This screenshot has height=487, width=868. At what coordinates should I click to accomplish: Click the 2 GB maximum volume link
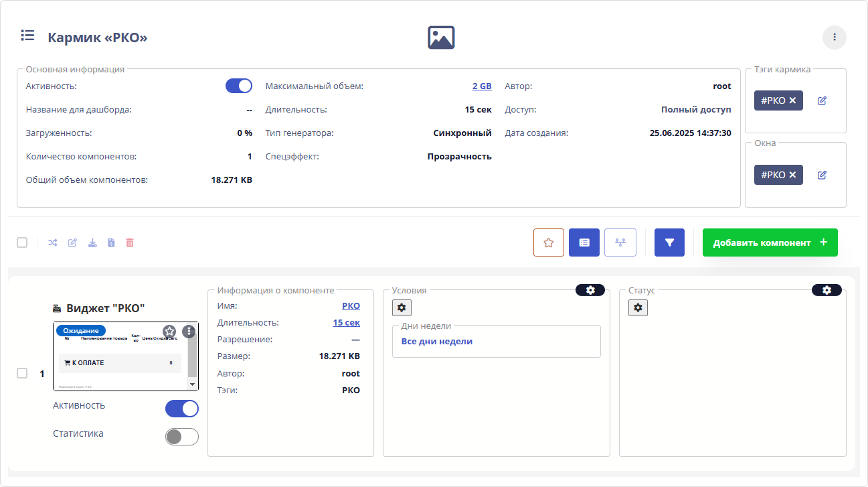click(x=482, y=86)
